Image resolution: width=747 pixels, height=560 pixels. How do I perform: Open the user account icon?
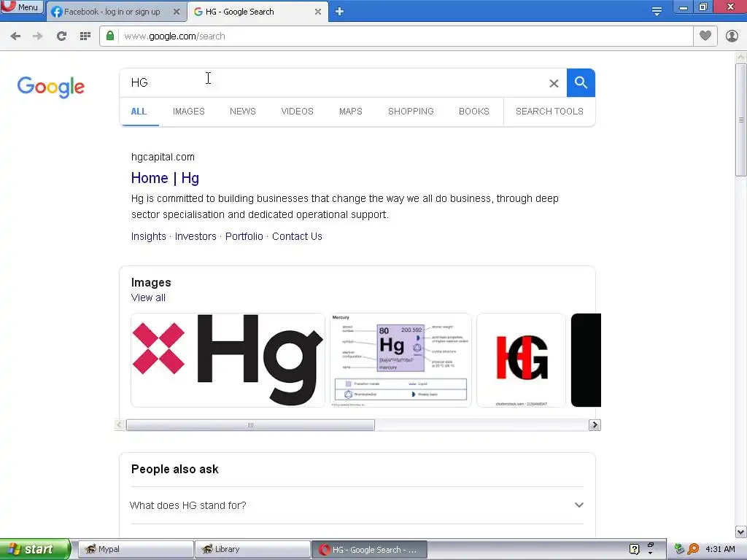(x=732, y=36)
